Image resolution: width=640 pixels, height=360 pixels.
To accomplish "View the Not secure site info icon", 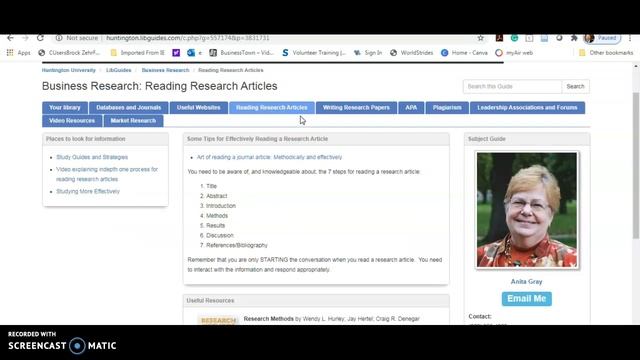I will (59, 38).
